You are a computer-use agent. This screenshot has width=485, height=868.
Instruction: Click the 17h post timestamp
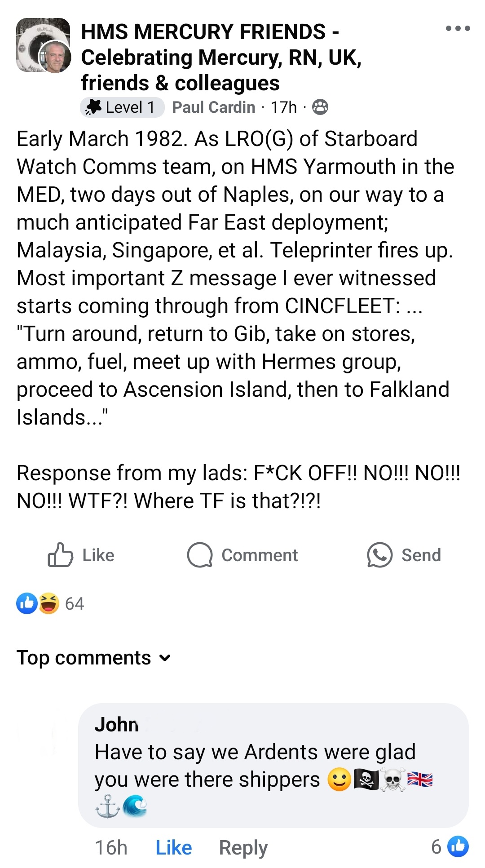click(283, 107)
